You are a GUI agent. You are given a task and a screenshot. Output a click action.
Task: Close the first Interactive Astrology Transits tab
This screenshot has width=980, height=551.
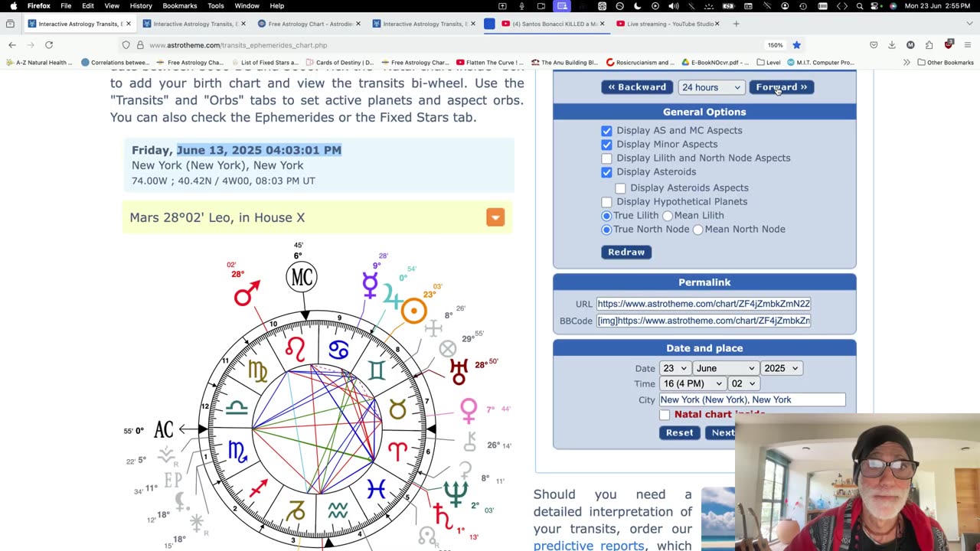(128, 24)
